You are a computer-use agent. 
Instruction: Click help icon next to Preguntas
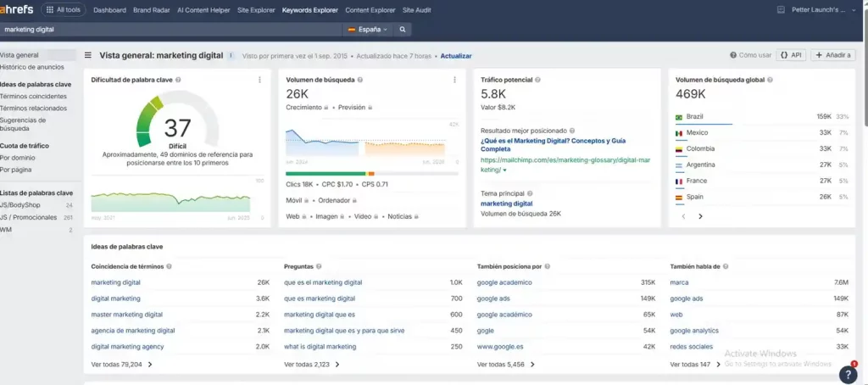click(319, 266)
